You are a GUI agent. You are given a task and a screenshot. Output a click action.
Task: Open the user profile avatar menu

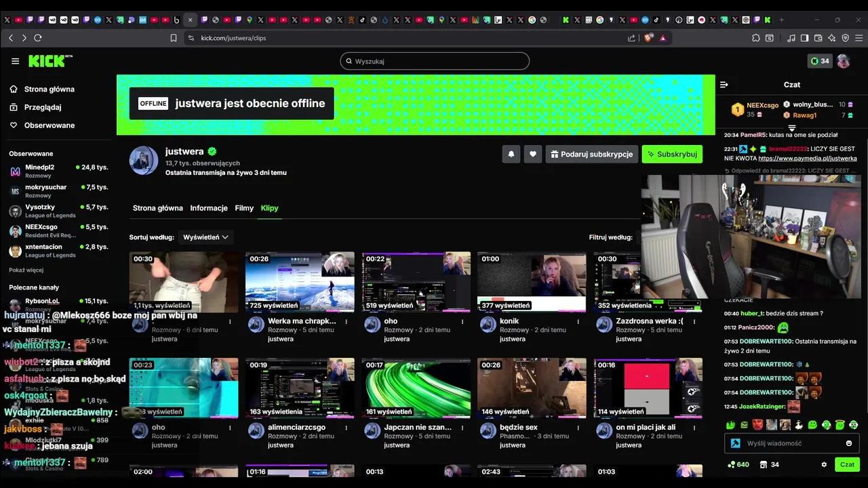pos(843,61)
